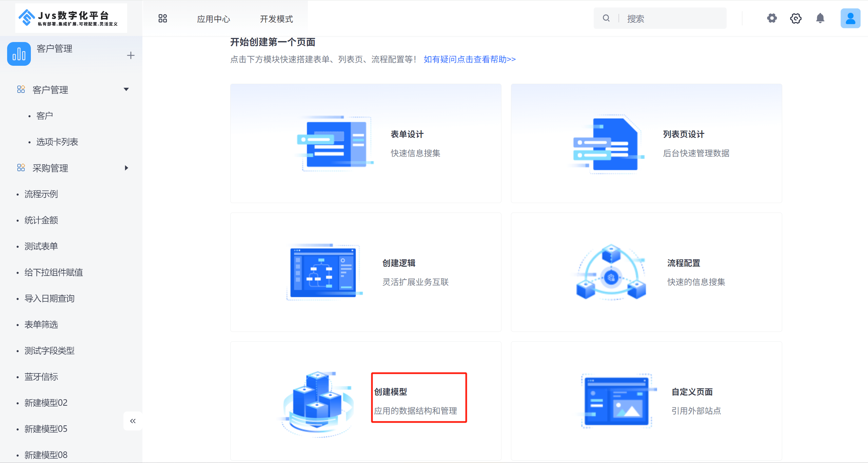
Task: Click the user avatar icon
Action: point(850,18)
